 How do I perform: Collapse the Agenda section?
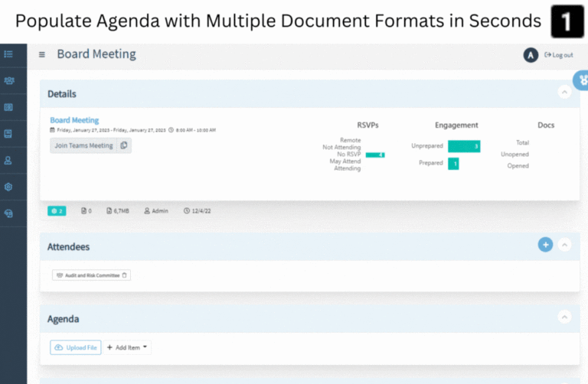coord(564,317)
